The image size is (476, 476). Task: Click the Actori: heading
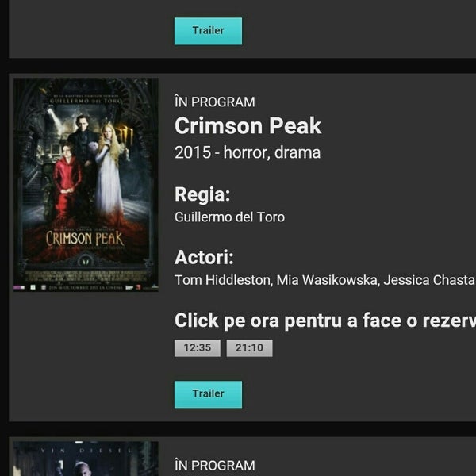[204, 257]
